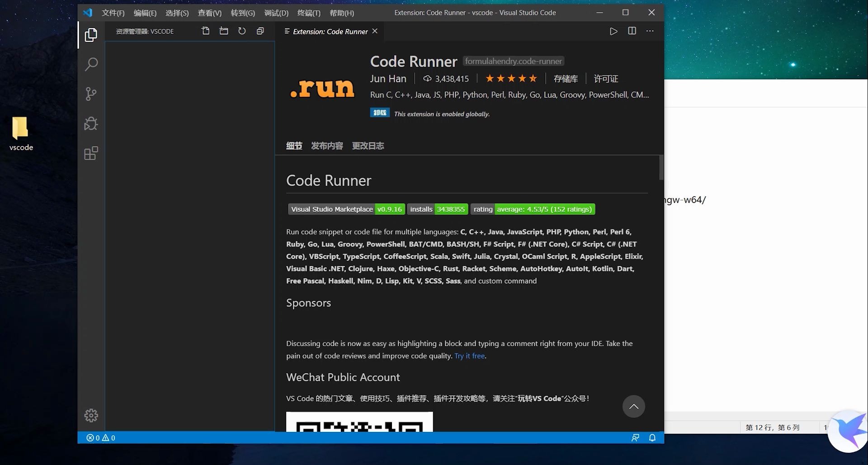Click the WeChat QR code image
Image resolution: width=868 pixels, height=465 pixels.
[x=359, y=422]
